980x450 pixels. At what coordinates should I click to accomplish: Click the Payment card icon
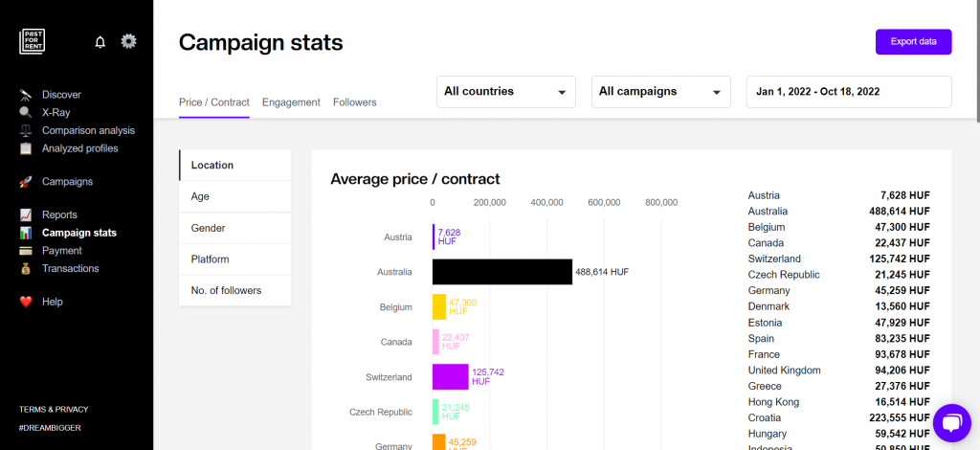[26, 251]
